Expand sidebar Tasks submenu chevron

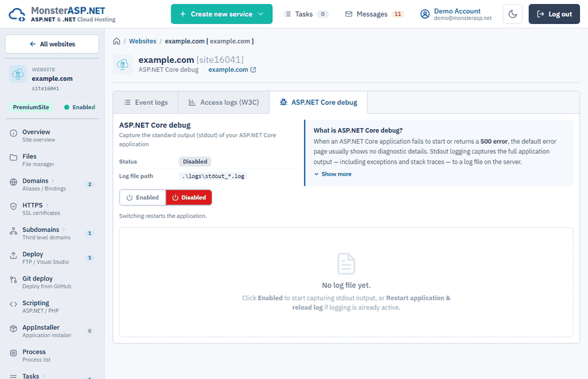click(43, 375)
